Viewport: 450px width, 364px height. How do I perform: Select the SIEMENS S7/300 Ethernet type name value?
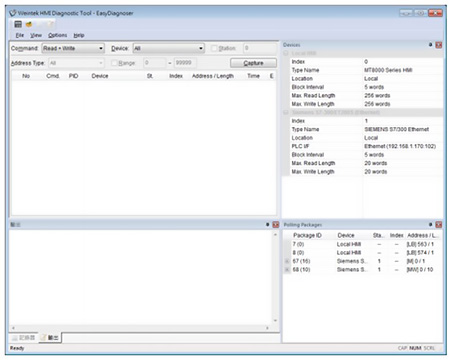point(397,129)
